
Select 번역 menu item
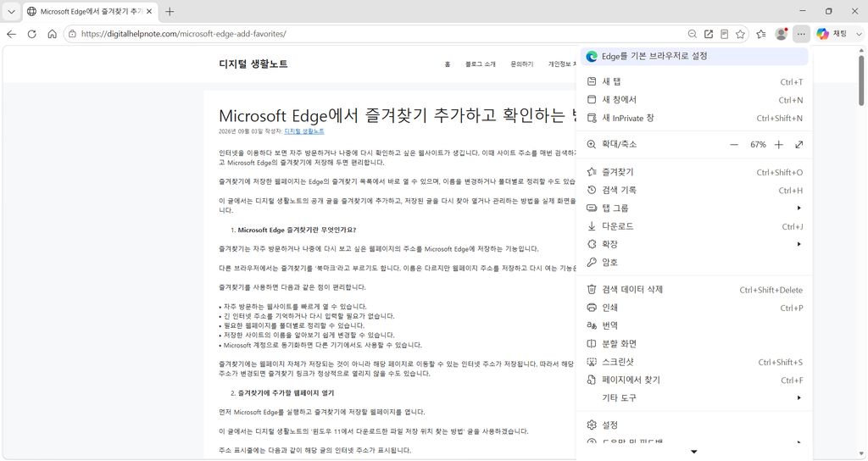(x=694, y=325)
